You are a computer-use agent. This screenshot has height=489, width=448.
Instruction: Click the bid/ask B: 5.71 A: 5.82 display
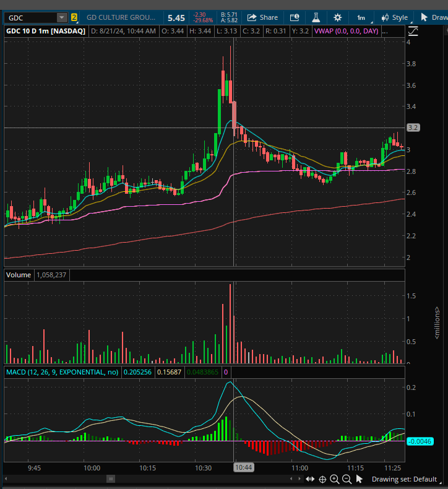[x=229, y=17]
